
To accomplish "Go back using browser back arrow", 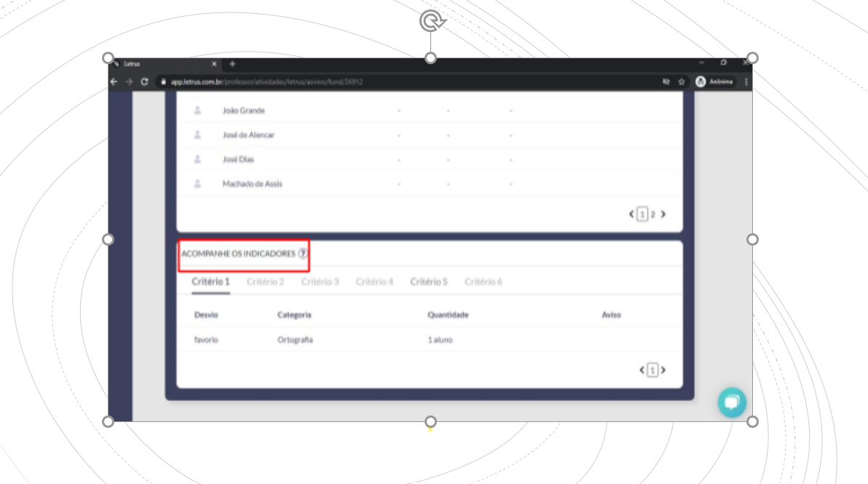I will [x=114, y=82].
